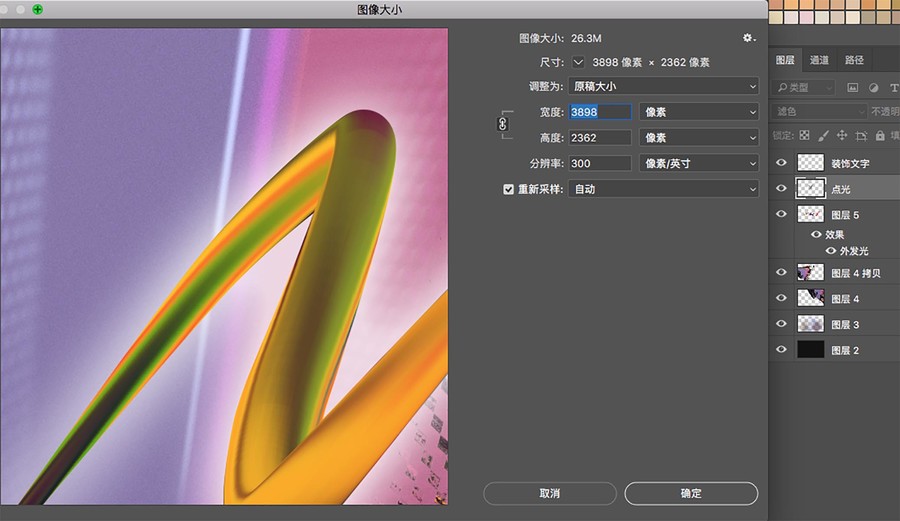Viewport: 900px width, 521px height.
Task: Select the 点光 layer thumbnail
Action: coord(810,188)
